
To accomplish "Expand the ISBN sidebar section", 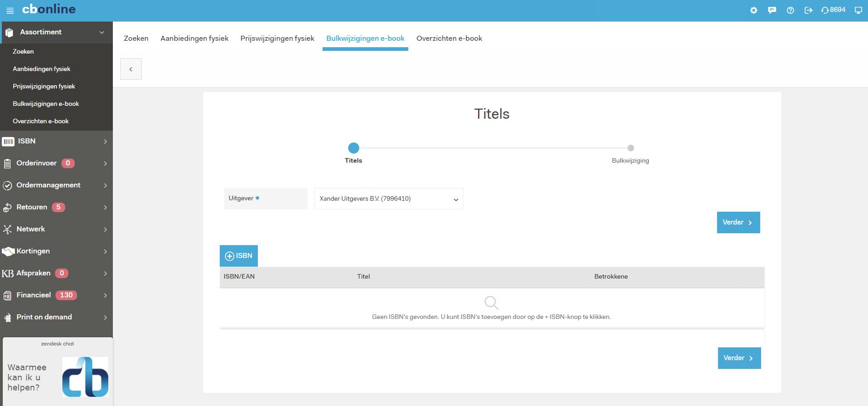I will 106,142.
